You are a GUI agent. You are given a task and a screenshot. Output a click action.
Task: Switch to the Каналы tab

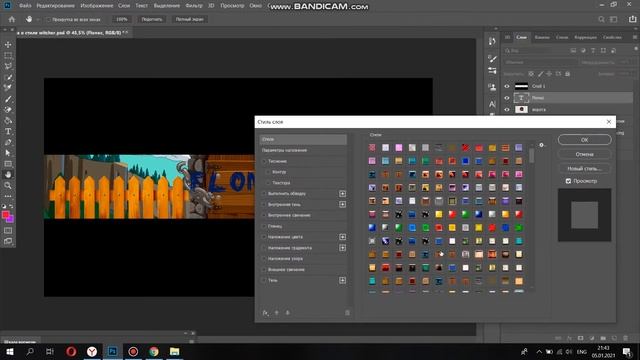pyautogui.click(x=542, y=37)
